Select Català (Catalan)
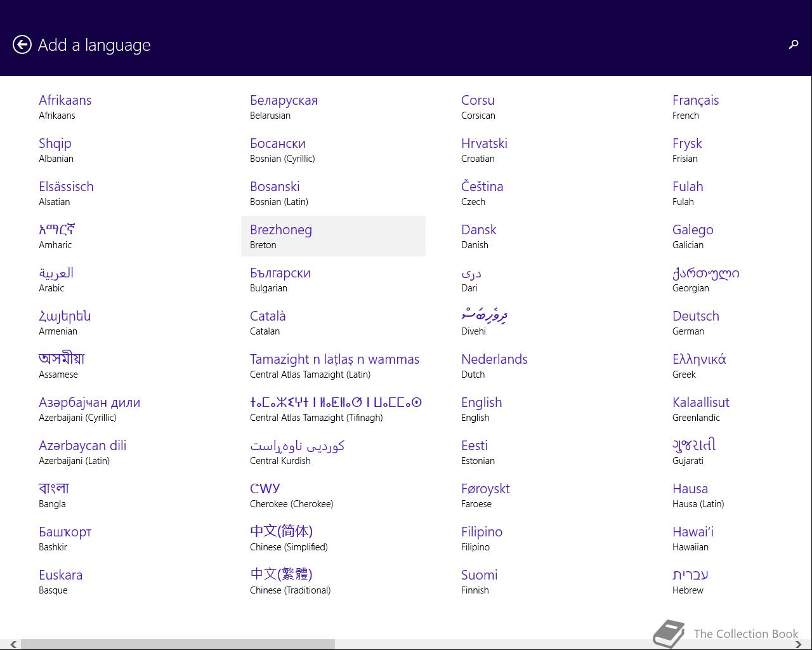The image size is (812, 650). (x=333, y=322)
